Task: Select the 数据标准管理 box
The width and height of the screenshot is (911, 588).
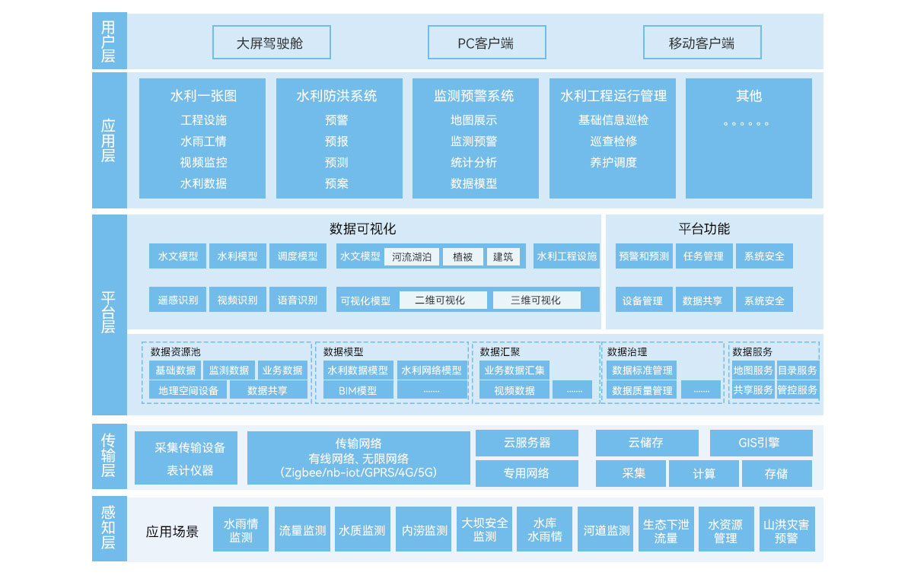Action: 642,370
